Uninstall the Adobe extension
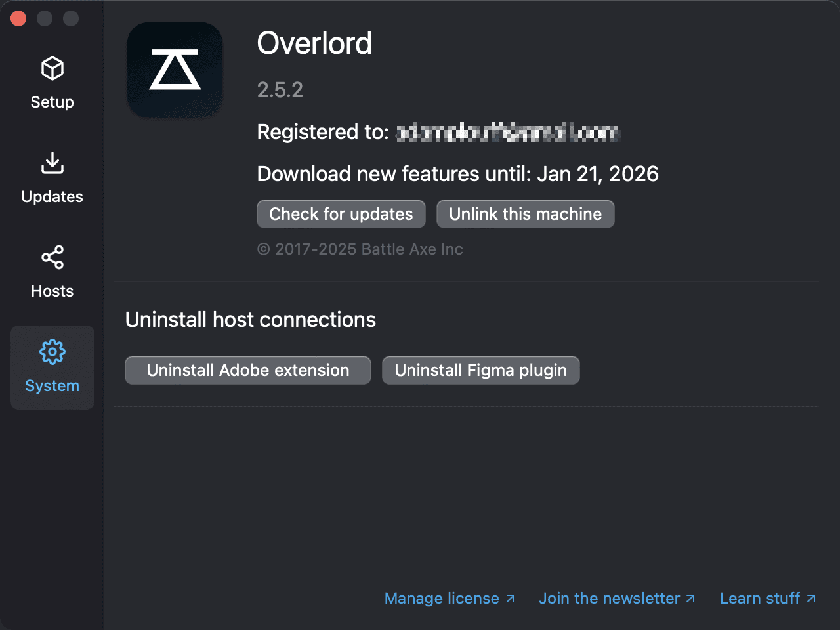Image resolution: width=840 pixels, height=630 pixels. 247,370
